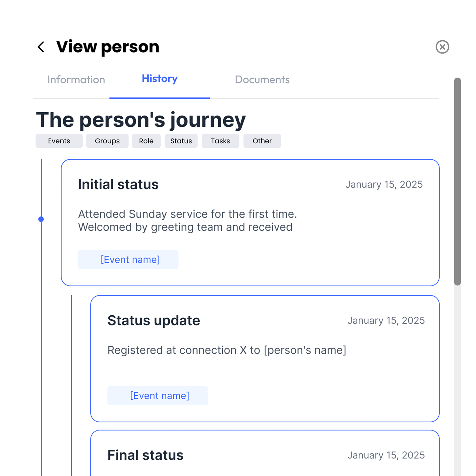Click the blue timeline dot marker
The image size is (476, 476).
tap(41, 219)
